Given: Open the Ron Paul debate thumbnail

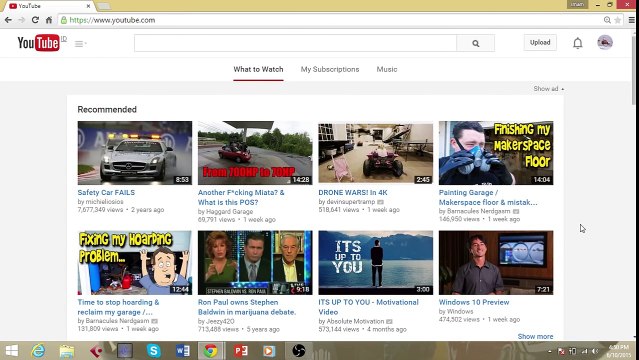Looking at the screenshot, I should point(255,263).
